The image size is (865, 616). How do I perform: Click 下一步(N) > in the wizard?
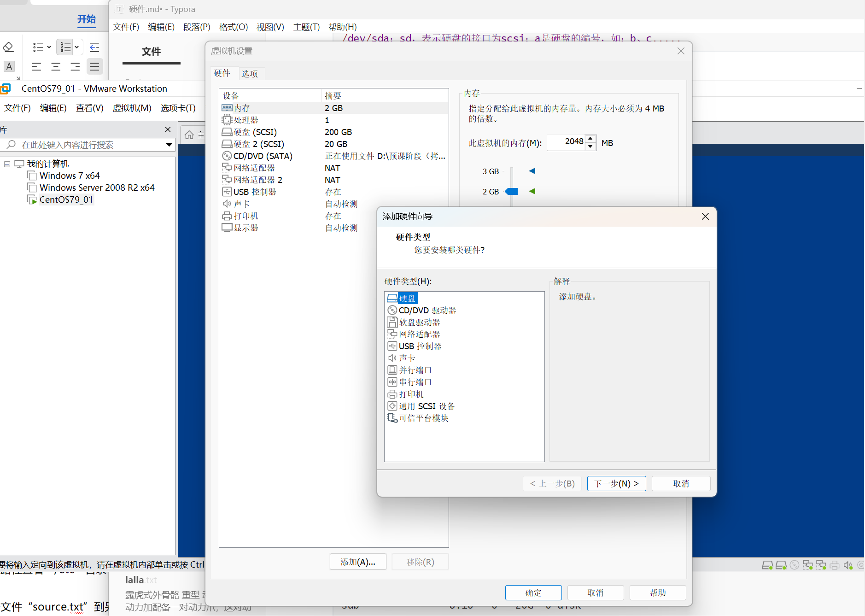[x=616, y=483]
